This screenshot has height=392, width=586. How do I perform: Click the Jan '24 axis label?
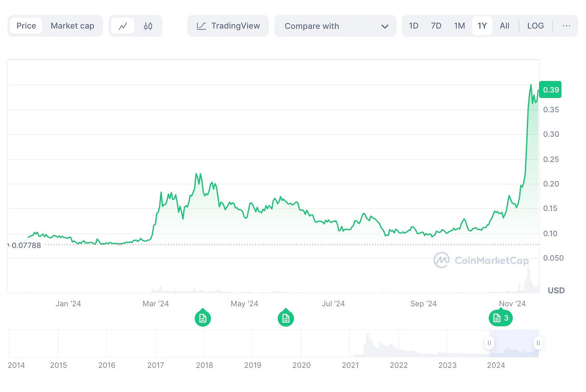point(68,304)
